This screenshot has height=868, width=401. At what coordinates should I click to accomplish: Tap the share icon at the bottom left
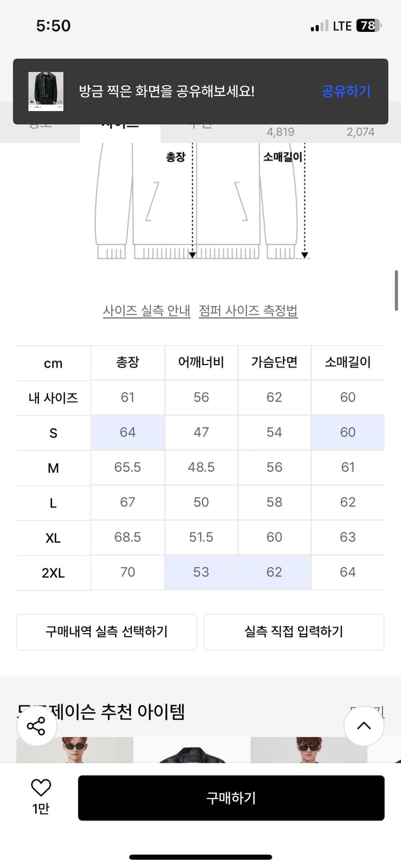click(36, 725)
